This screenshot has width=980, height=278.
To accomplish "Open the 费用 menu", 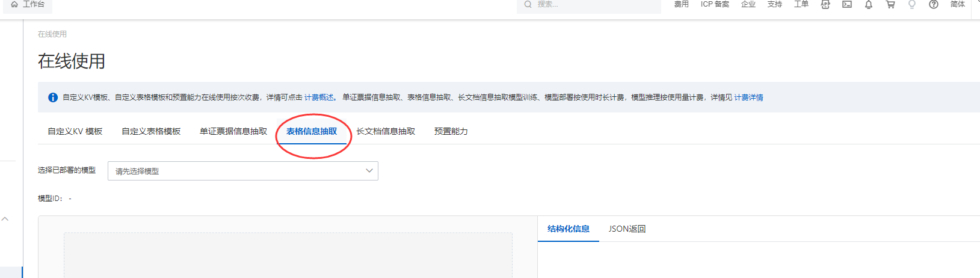I will (x=681, y=4).
